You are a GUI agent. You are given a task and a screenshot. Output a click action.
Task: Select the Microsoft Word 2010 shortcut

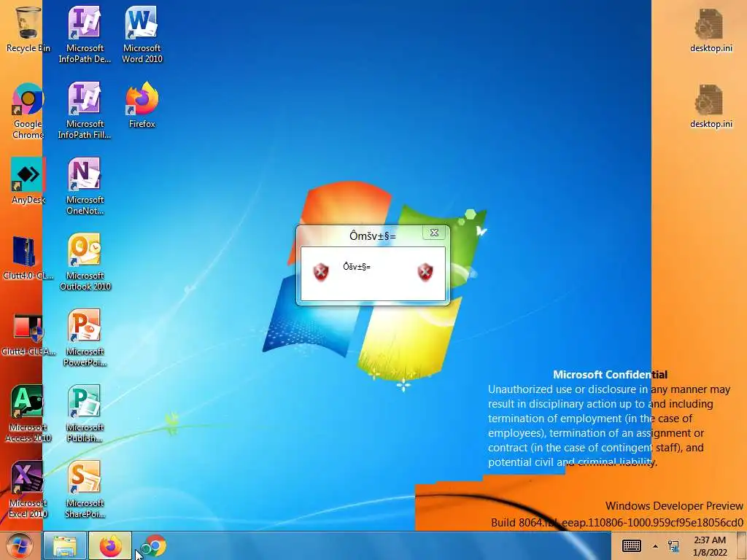coord(142,34)
